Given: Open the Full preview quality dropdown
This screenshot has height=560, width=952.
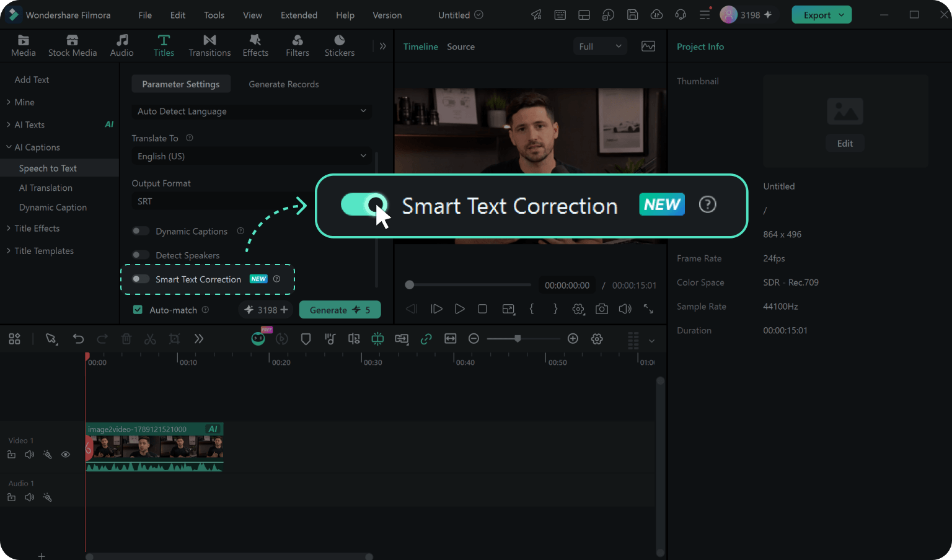Looking at the screenshot, I should 600,46.
